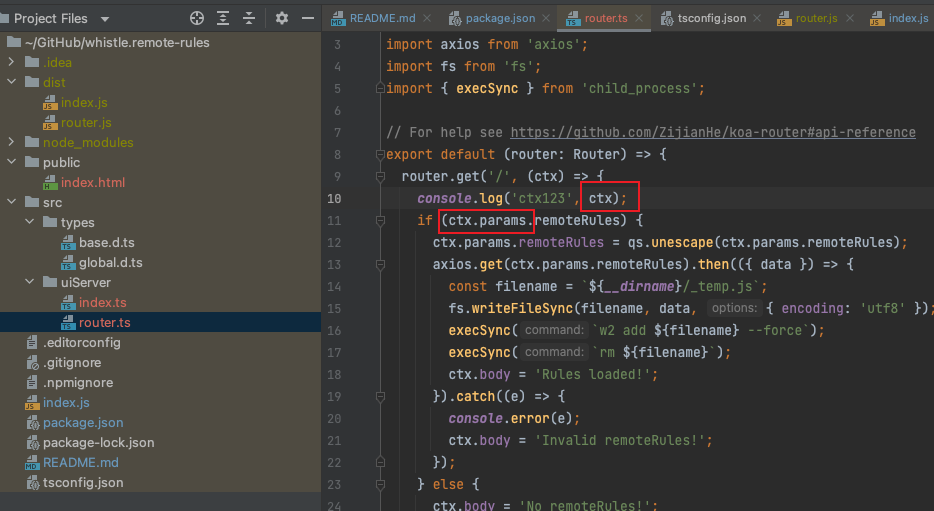Switch to the router.js editor tab
Screen dimensions: 934x511
click(x=816, y=18)
